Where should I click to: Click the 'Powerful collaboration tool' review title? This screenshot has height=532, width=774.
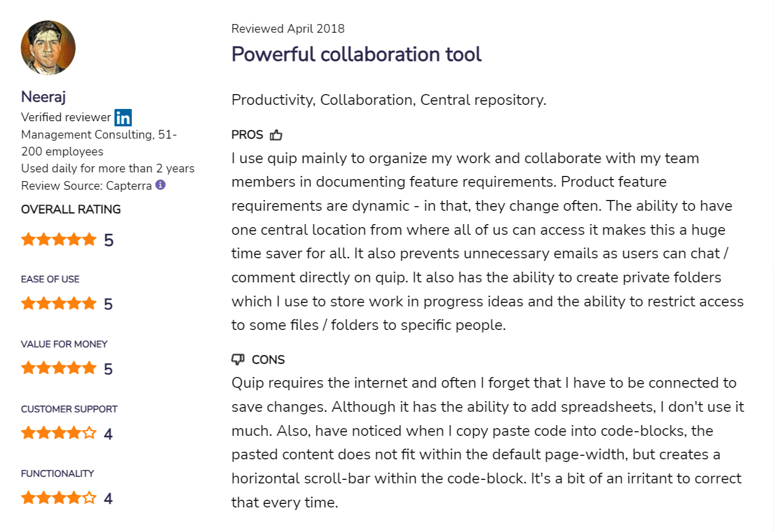pyautogui.click(x=357, y=54)
